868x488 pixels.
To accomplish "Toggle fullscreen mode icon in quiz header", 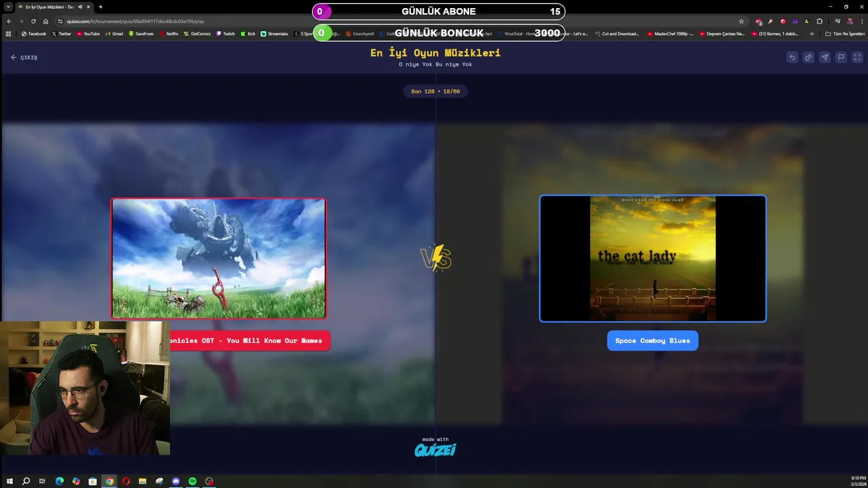I will coord(857,58).
